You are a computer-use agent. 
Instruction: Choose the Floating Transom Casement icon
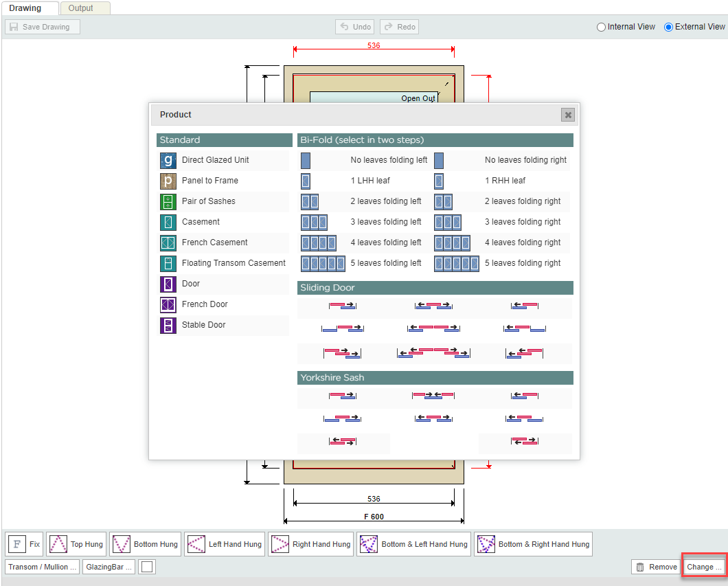[168, 263]
